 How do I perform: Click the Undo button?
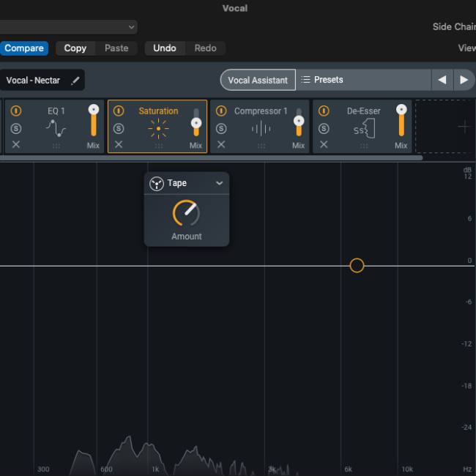pos(164,48)
